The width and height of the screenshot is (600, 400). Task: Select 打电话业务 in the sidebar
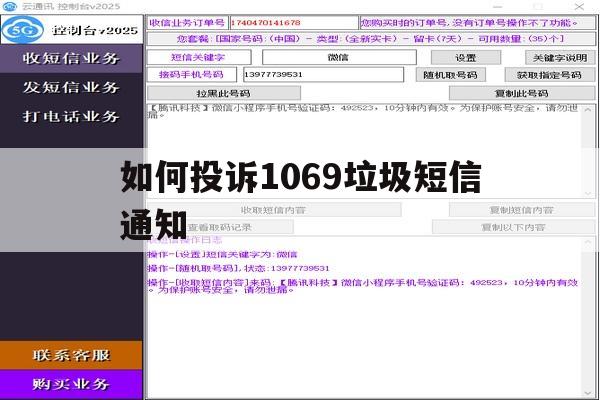[x=71, y=116]
